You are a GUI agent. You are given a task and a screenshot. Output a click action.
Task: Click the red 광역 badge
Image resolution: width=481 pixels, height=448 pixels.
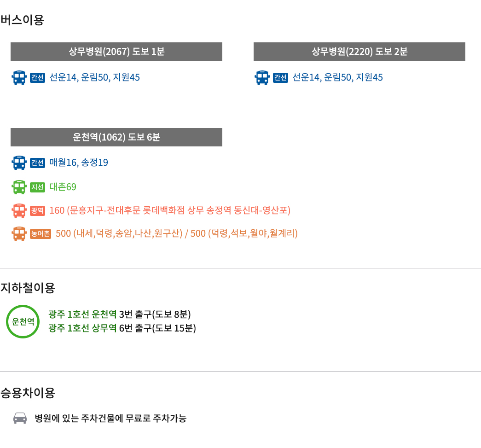37,210
